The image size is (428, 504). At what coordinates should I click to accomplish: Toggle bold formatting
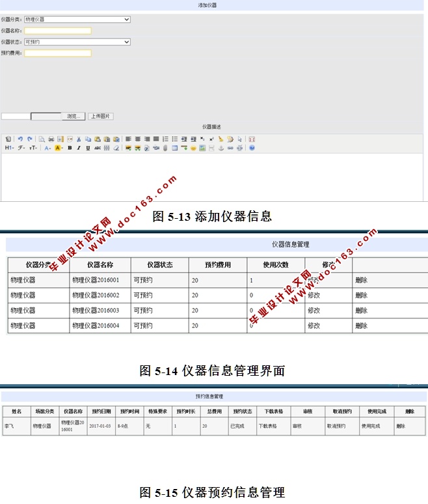(70, 148)
